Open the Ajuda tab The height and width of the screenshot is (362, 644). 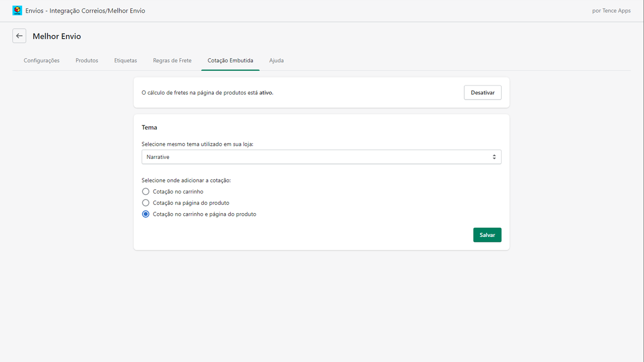tap(277, 60)
